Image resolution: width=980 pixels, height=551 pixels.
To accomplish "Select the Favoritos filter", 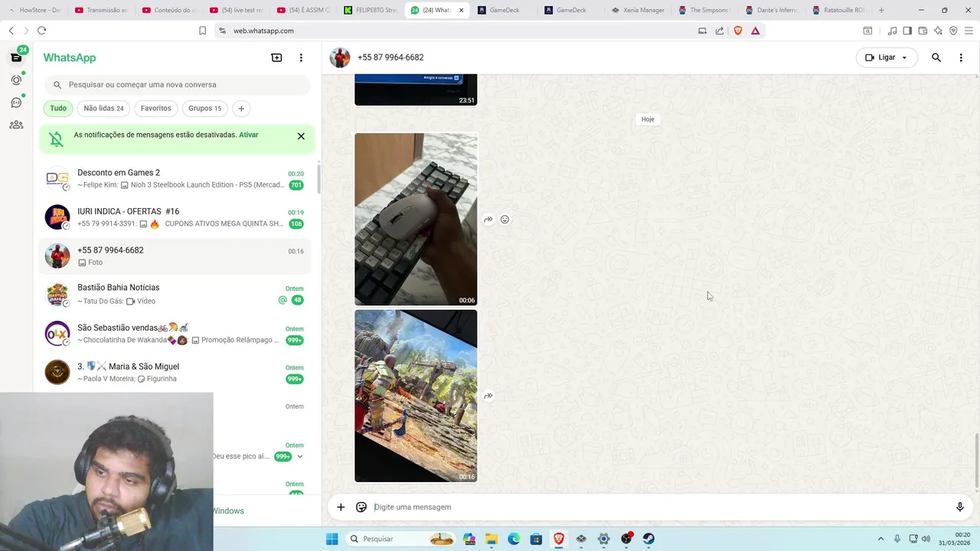I will click(155, 109).
